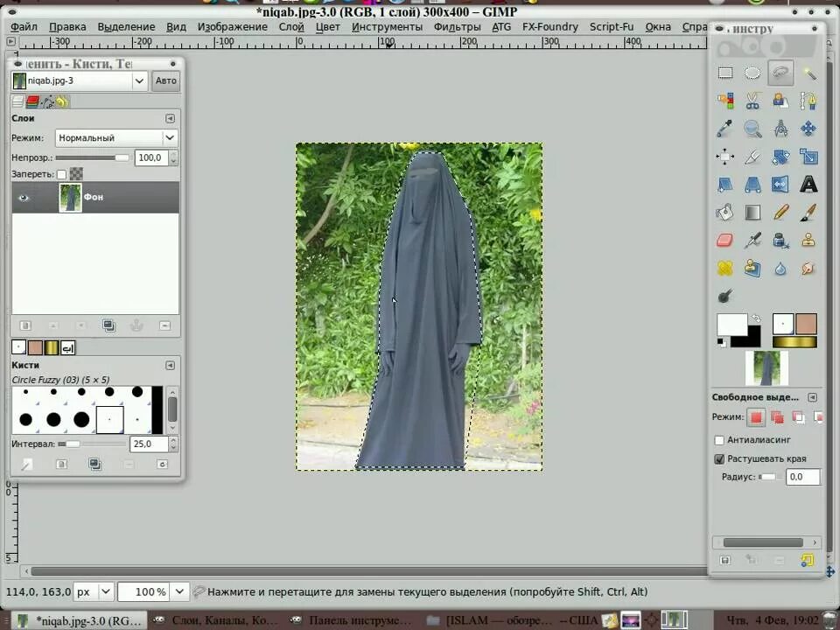Open the 100% zoom level dropdown
This screenshot has width=840, height=630.
coord(179,591)
